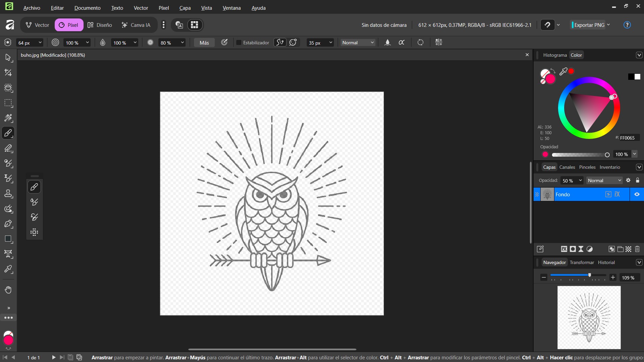644x362 pixels.
Task: Open the Documento menu
Action: tap(87, 8)
